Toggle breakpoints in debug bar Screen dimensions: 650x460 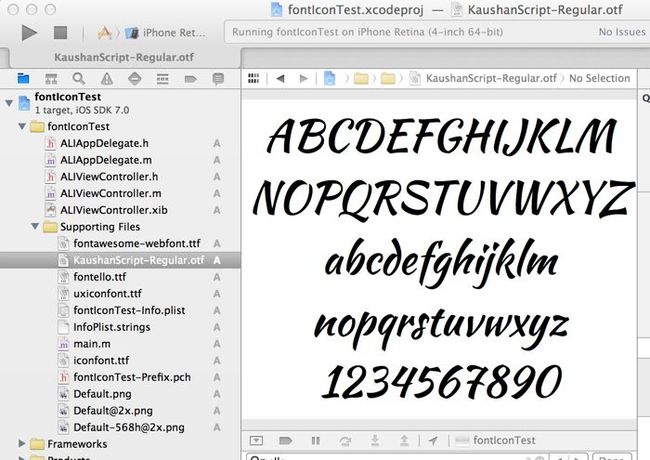tap(285, 440)
